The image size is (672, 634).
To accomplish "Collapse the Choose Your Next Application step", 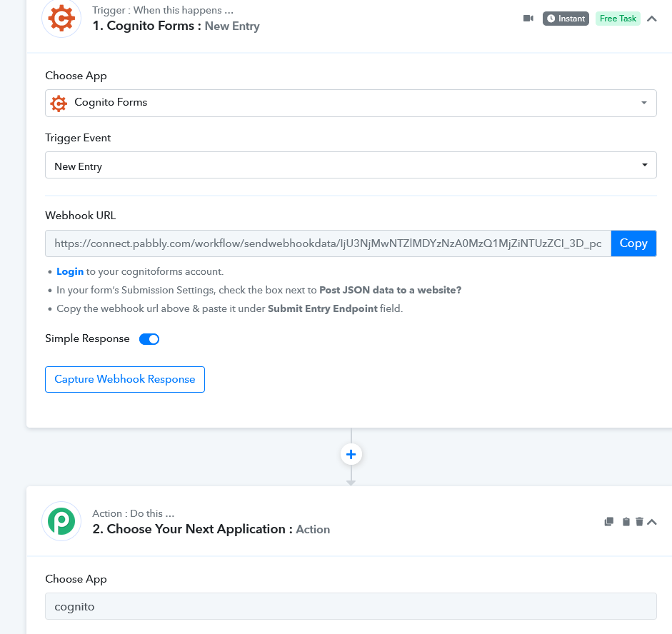I will pos(651,521).
